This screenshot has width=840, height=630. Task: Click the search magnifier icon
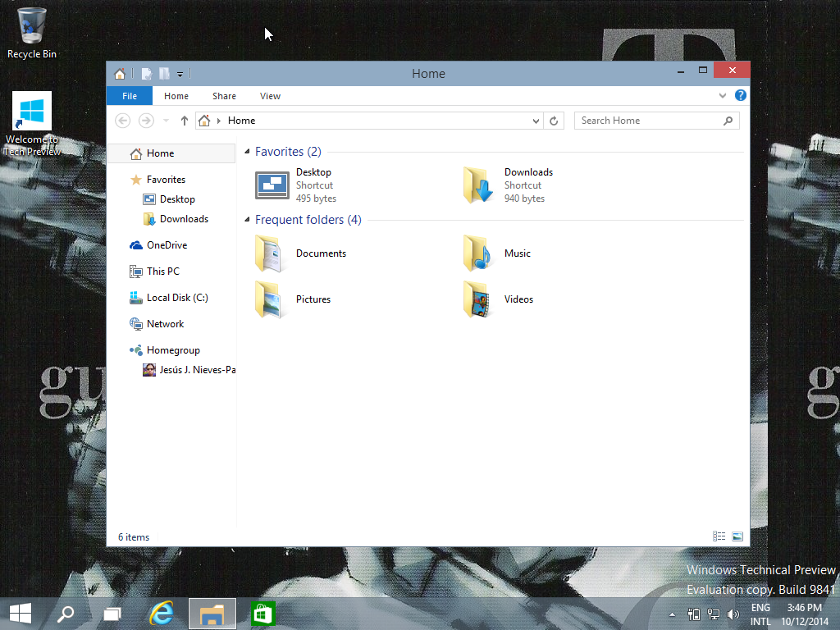(x=728, y=121)
